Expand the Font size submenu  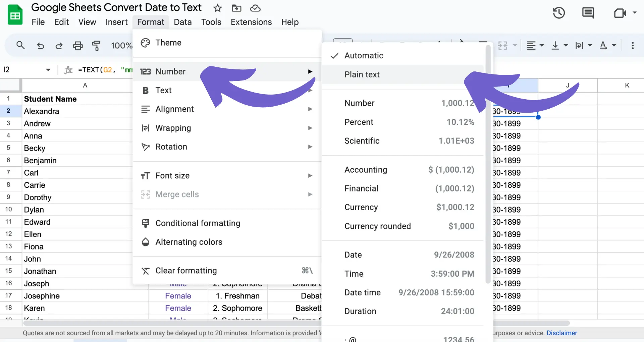point(227,175)
